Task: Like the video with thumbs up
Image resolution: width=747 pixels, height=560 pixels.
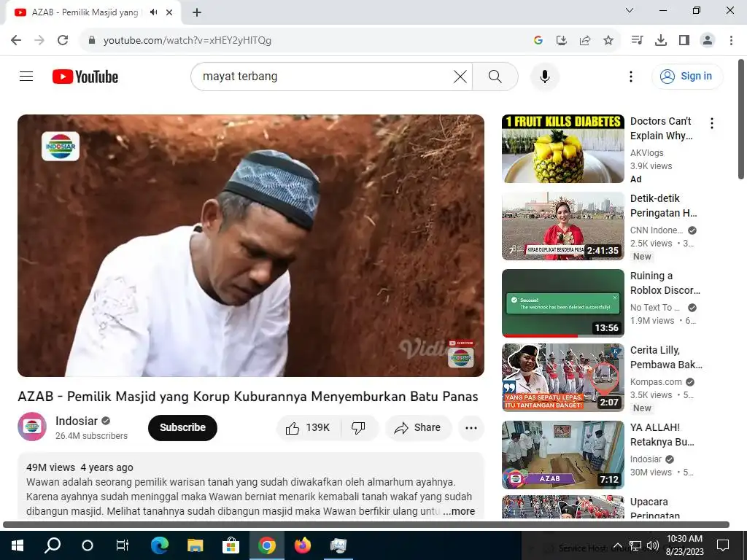Action: [309, 427]
